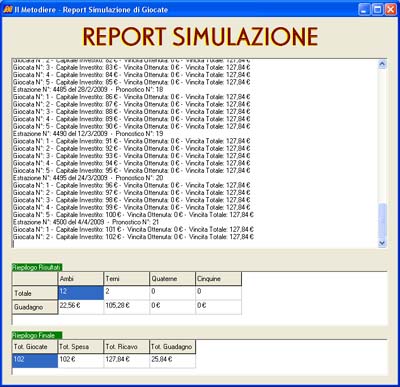Click the report log scroll up arrow
Image resolution: width=400 pixels, height=387 pixels.
(382, 64)
